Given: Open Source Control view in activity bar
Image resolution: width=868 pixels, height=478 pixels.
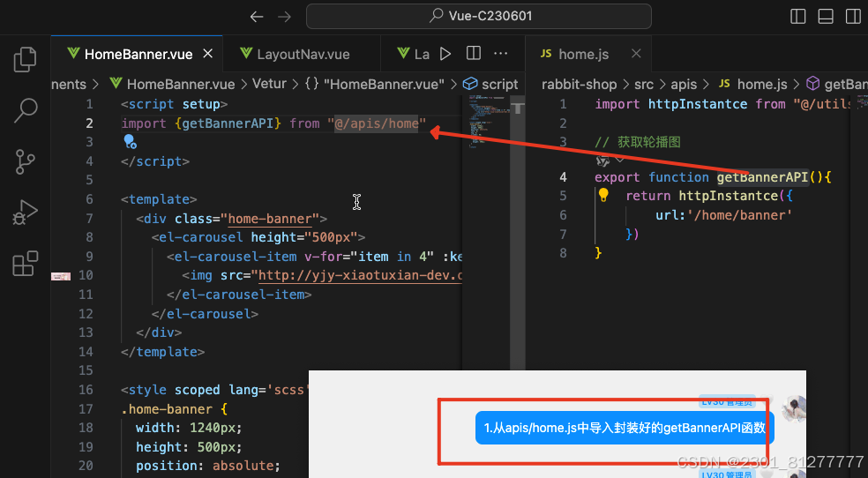Looking at the screenshot, I should tap(25, 161).
